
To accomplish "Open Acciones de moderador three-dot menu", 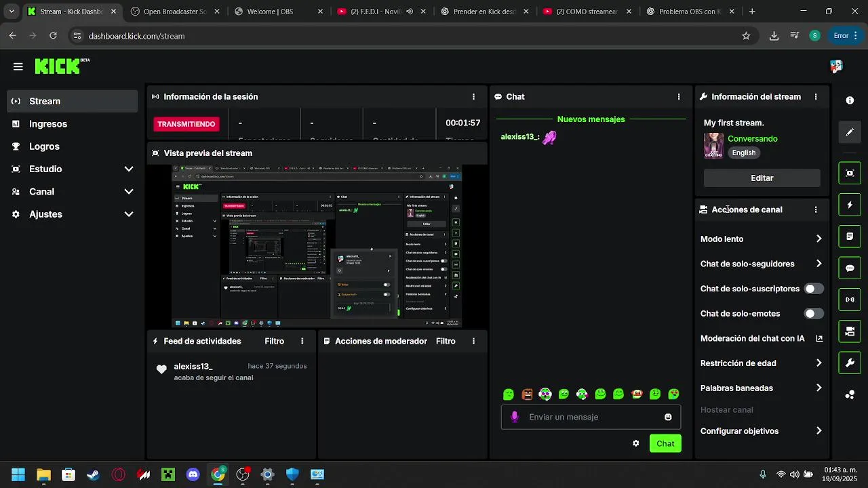I will [473, 342].
